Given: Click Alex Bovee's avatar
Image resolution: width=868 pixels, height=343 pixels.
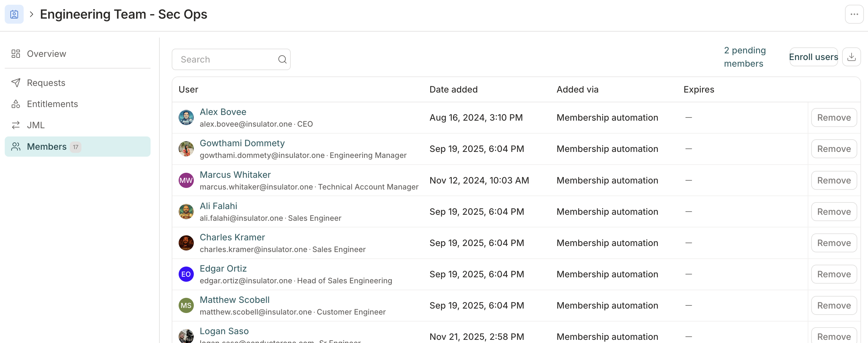Looking at the screenshot, I should 186,117.
